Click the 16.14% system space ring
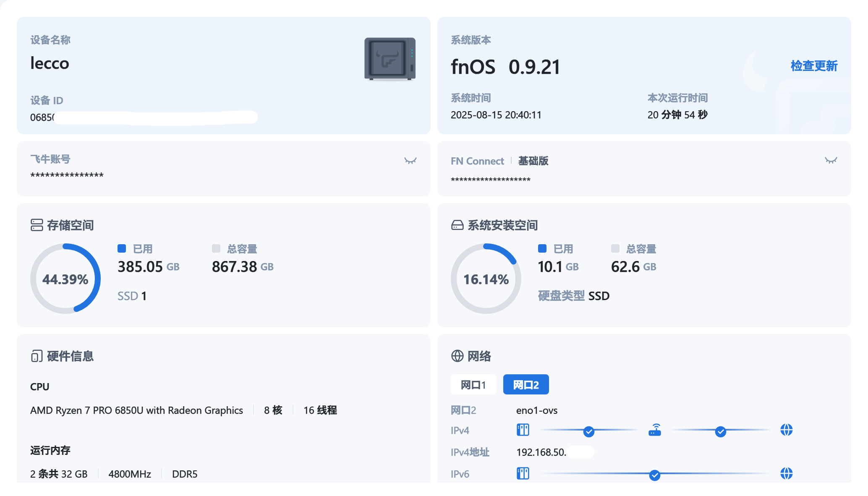Screen dimensions: 868x496 click(x=486, y=279)
